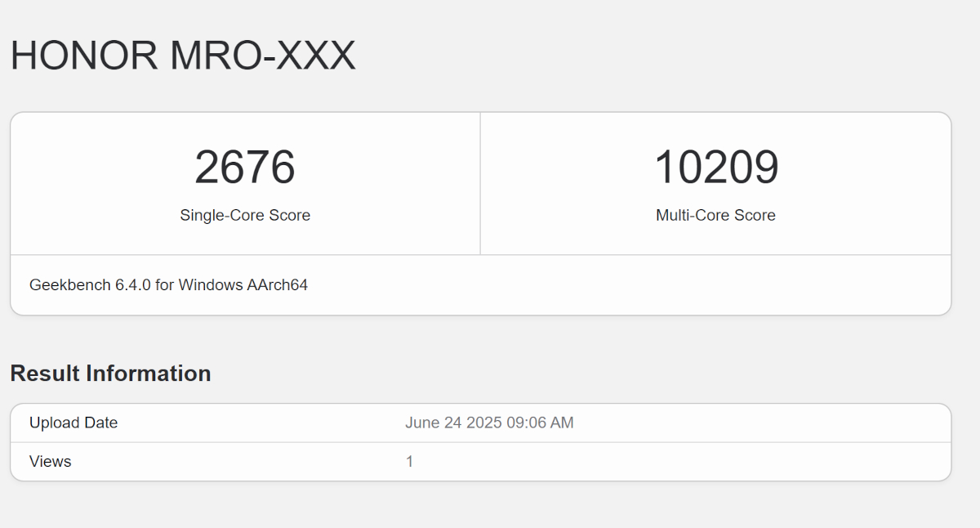Select the Multi-Core Score label
The width and height of the screenshot is (980, 528).
715,216
